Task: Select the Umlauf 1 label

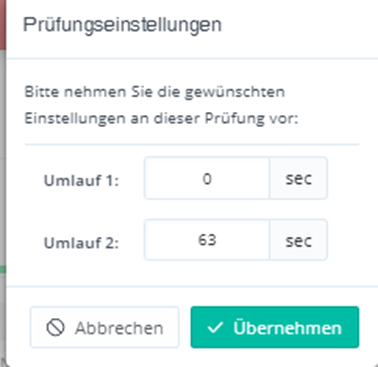Action: tap(81, 181)
